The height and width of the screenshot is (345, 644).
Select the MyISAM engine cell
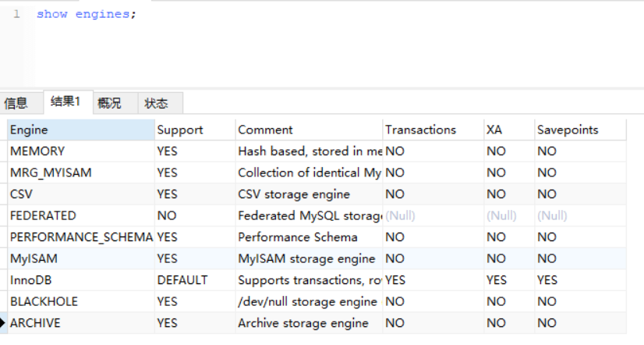click(80, 258)
